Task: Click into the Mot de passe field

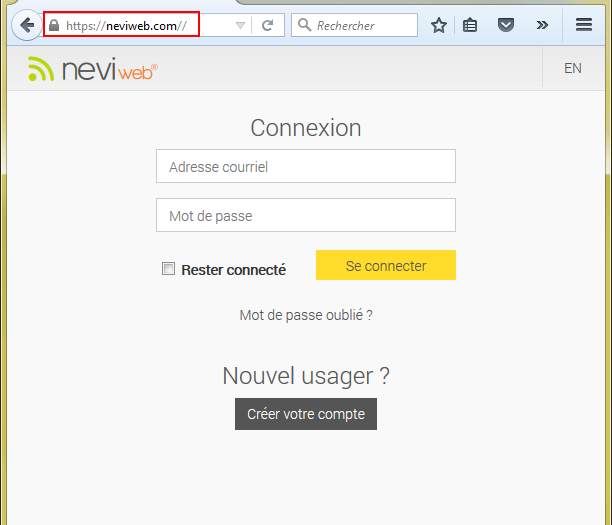Action: coord(306,216)
